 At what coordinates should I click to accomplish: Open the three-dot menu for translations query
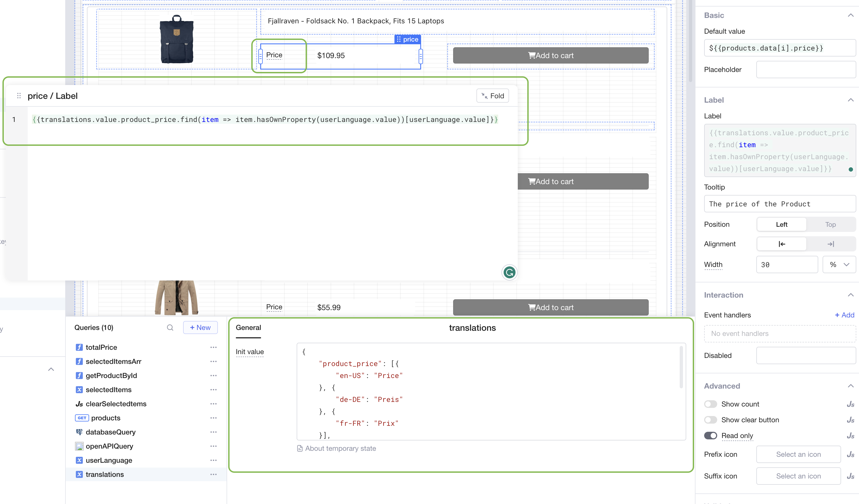pyautogui.click(x=213, y=474)
